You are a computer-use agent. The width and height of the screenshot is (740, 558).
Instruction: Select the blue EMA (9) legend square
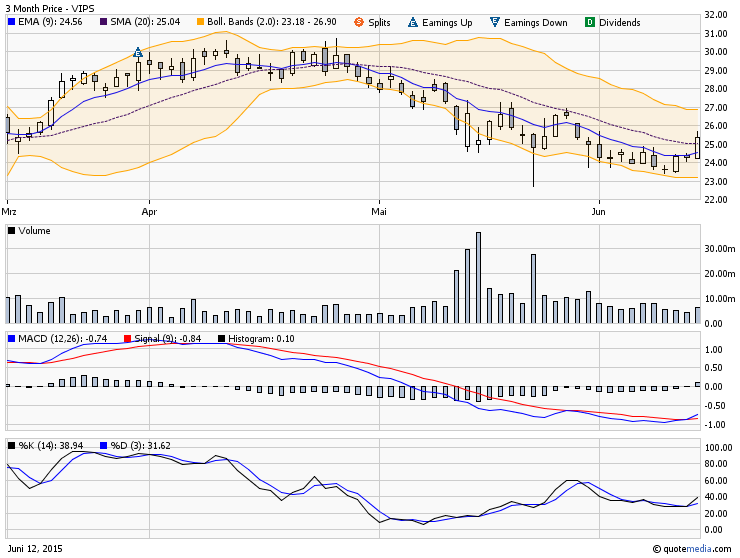[x=11, y=22]
